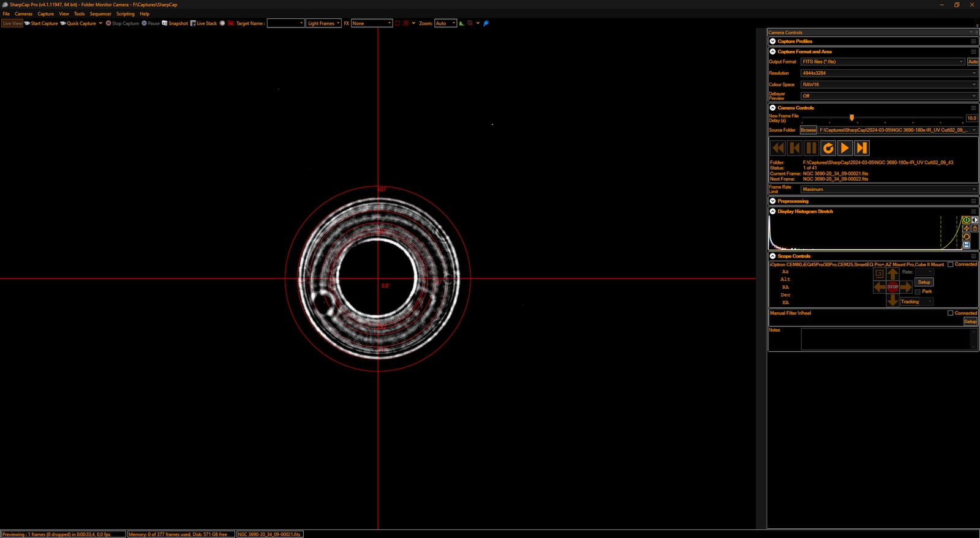Viewport: 980px width, 538px height.
Task: Click the spiral search icon in Scope Controls
Action: pyautogui.click(x=879, y=274)
